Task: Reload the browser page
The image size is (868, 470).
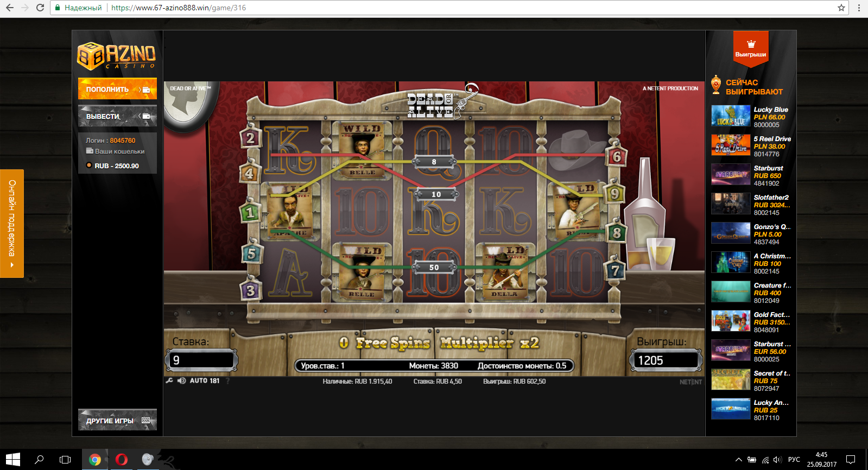Action: [40, 8]
